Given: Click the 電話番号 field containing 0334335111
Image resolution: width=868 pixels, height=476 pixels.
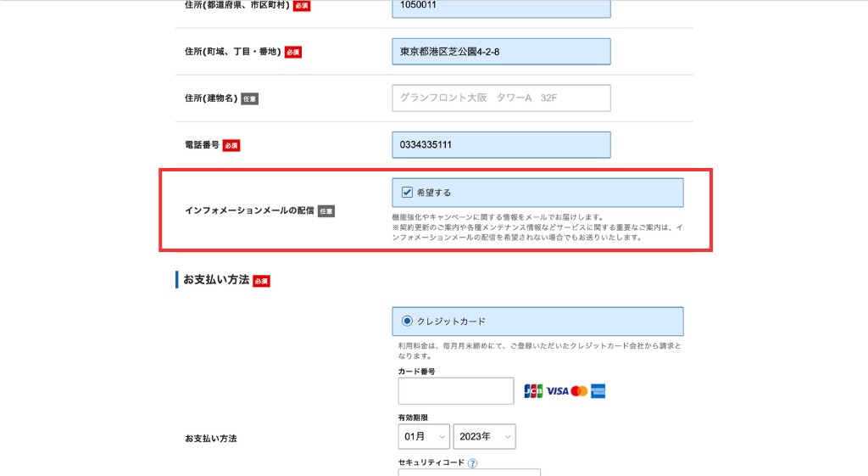Looking at the screenshot, I should click(x=501, y=145).
